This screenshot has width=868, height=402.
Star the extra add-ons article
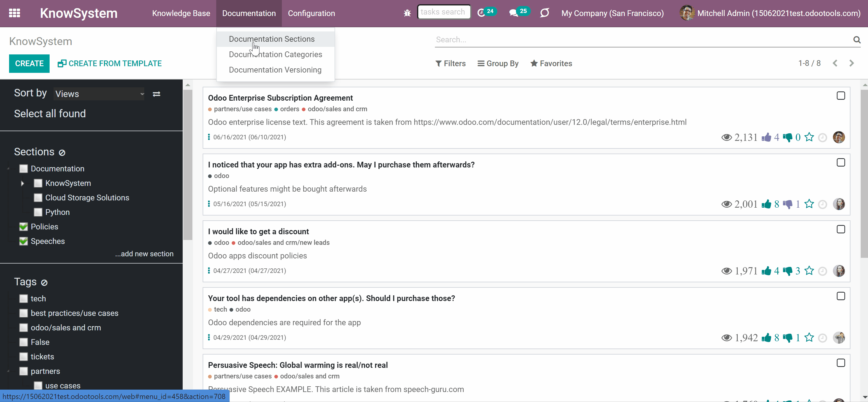809,204
